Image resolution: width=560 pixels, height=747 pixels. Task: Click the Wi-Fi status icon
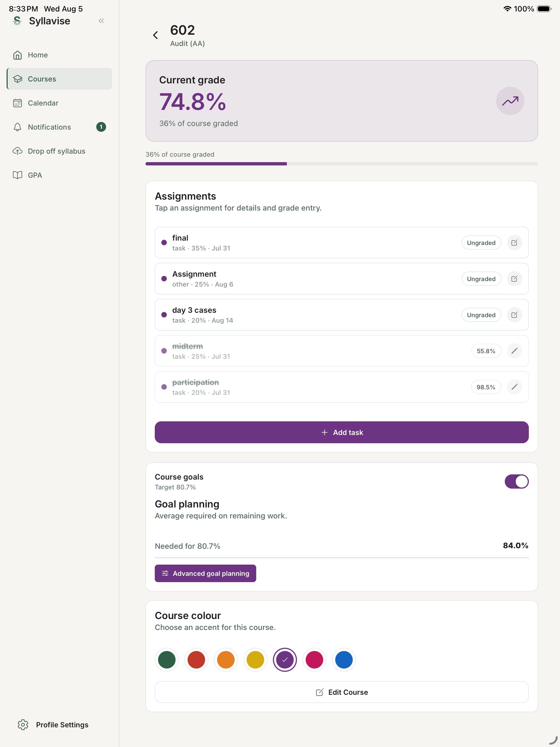(507, 9)
